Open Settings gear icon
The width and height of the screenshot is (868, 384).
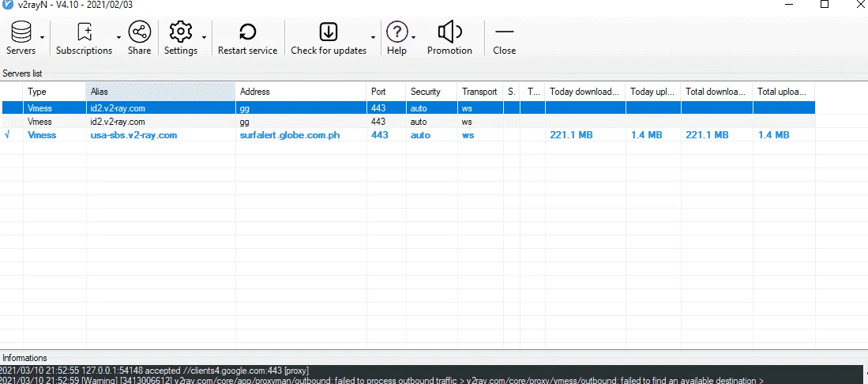pos(180,32)
